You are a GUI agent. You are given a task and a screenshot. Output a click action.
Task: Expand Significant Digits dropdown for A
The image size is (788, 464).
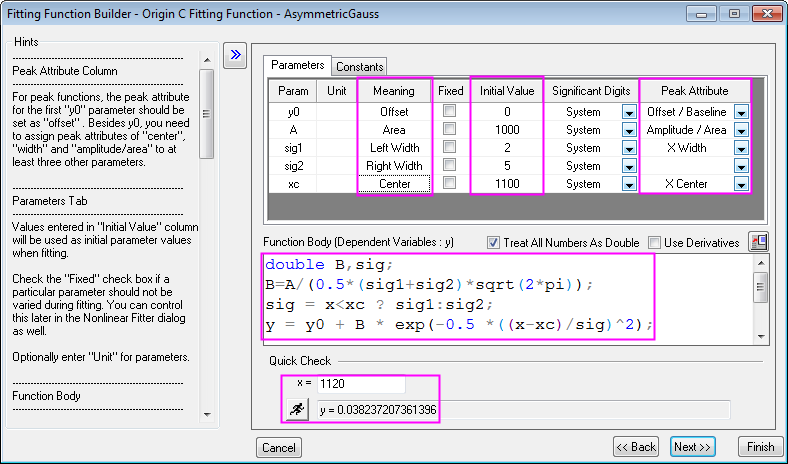click(x=629, y=130)
